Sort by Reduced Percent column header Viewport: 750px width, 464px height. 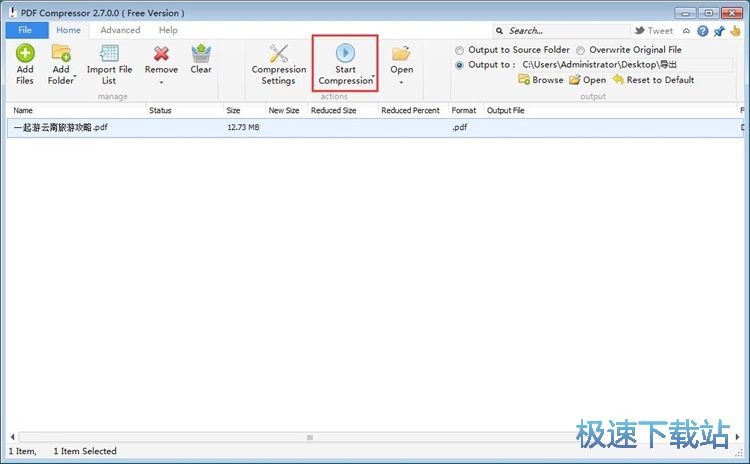(x=413, y=110)
